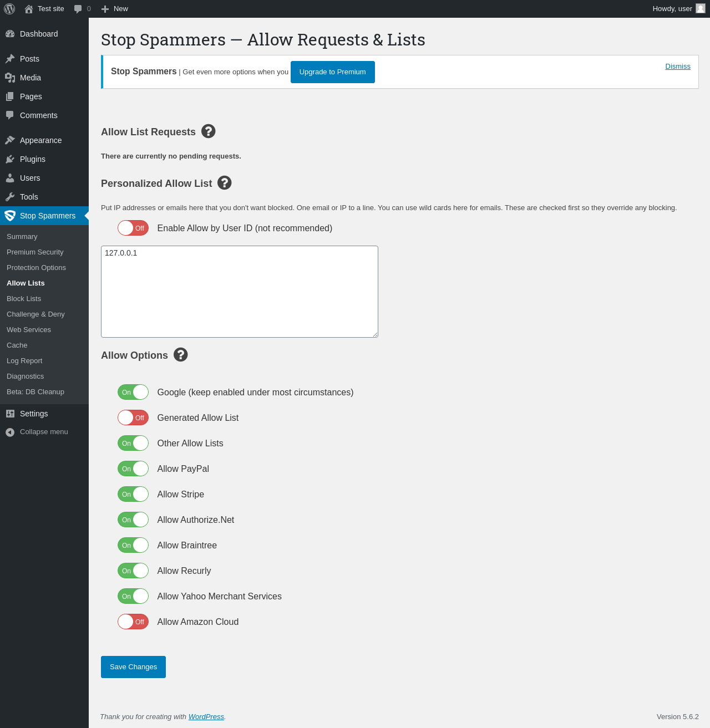Screen dimensions: 710x728
Task: Disable the Allow PayPal toggle
Action: (133, 469)
